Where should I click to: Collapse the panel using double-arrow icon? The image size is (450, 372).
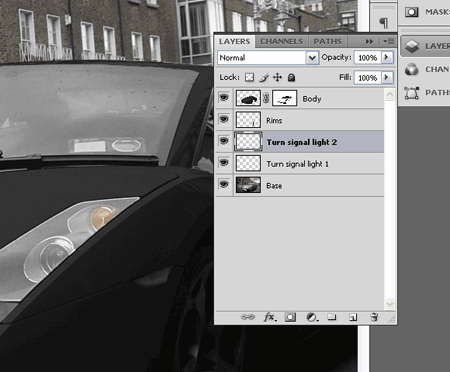coord(369,41)
